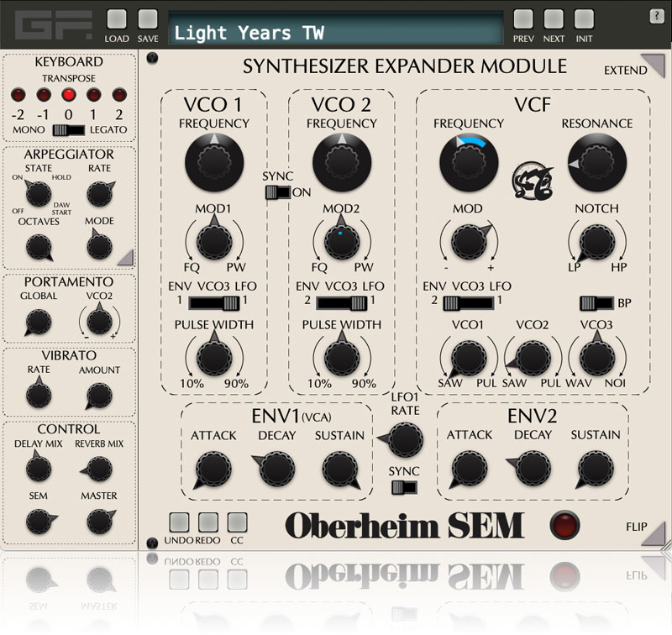Expand the panel with EXTEND triangle
Viewport: 672px width, 635px height.
tap(650, 65)
